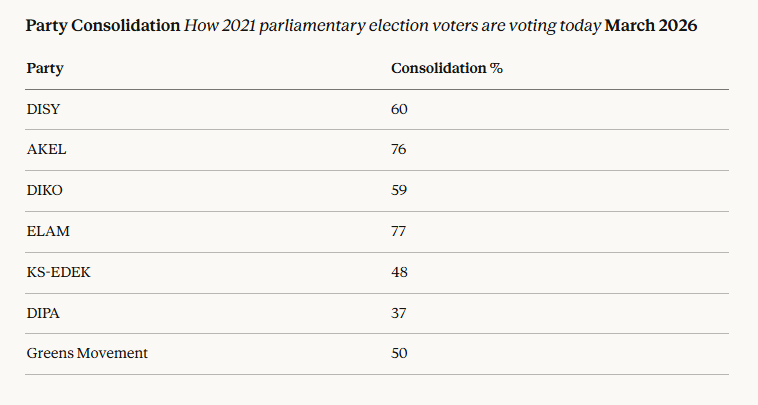Click DIPA's consolidation value of 37
Viewport: 758px width, 405px height.
pyautogui.click(x=399, y=313)
